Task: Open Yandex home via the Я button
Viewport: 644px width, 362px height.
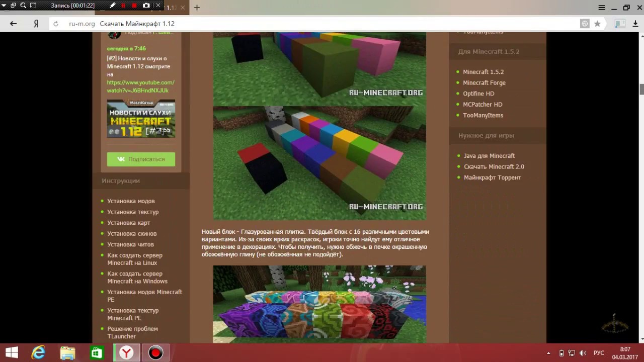Action: (x=36, y=24)
